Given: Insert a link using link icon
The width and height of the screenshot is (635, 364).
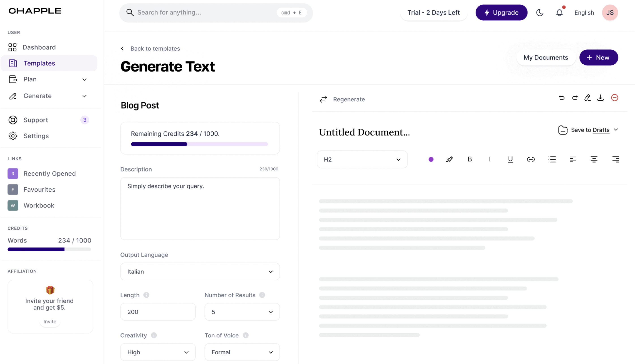Looking at the screenshot, I should [x=531, y=159].
